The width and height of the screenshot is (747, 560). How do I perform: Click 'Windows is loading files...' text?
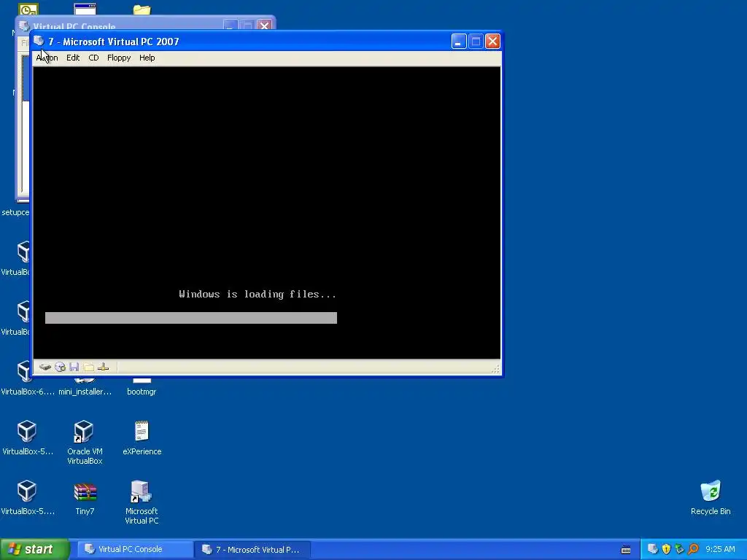258,295
